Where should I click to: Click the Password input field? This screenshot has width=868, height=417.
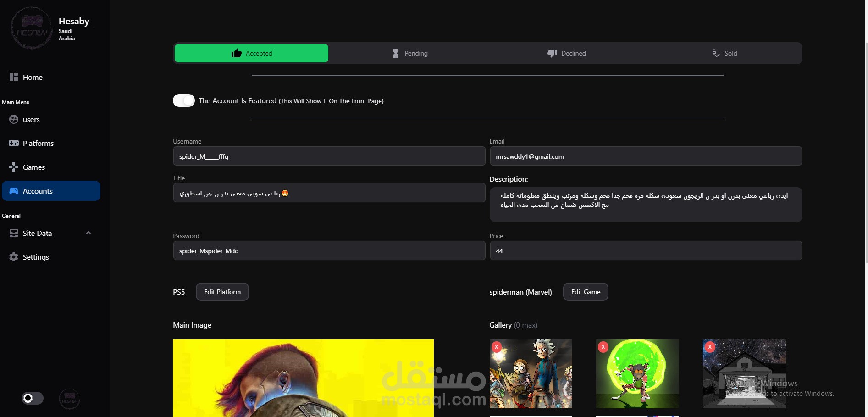(329, 250)
